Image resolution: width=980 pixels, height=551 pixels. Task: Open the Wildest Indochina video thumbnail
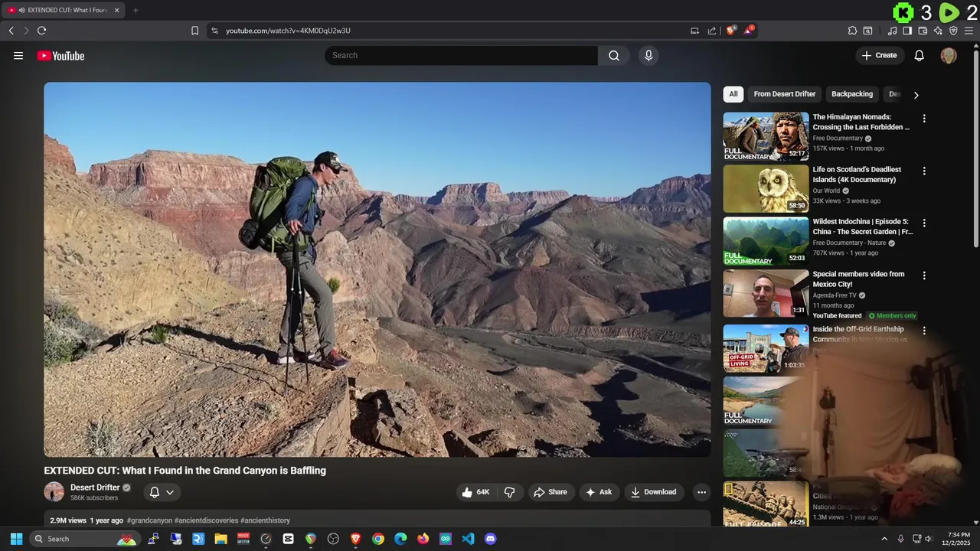click(766, 240)
